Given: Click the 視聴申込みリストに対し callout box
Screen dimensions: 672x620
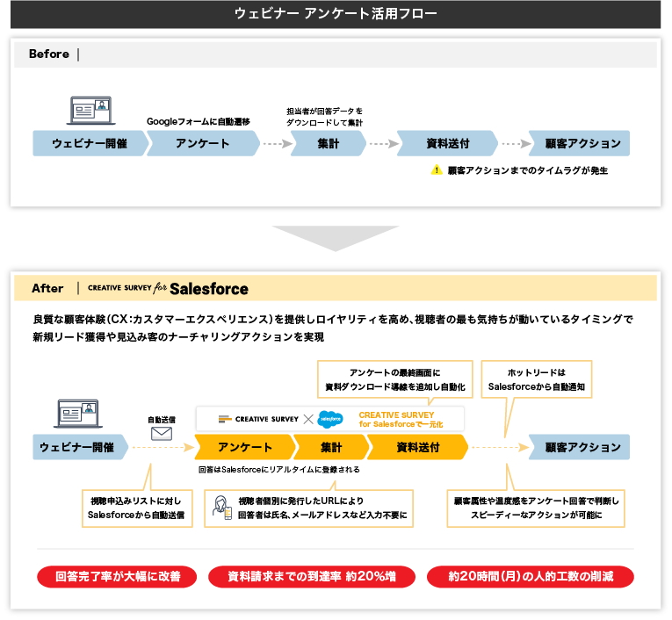Looking at the screenshot, I should tap(137, 508).
